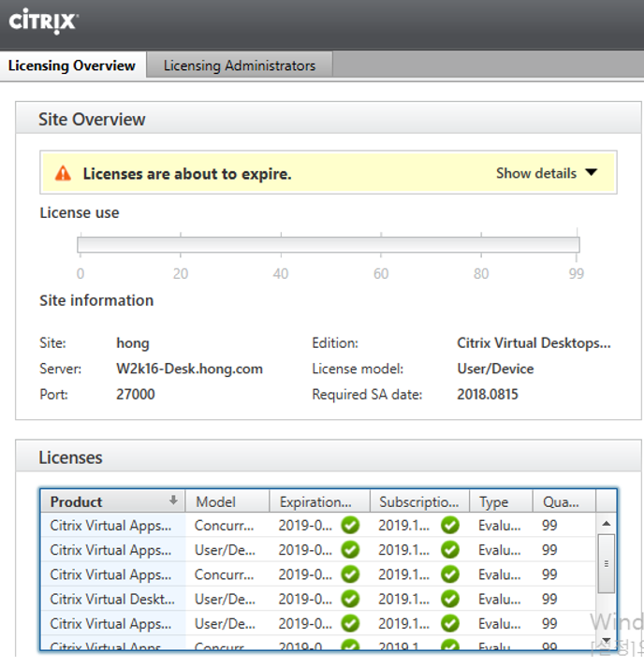Click server name W2k16-Desk.hong.com
The image size is (644, 667).
189,369
